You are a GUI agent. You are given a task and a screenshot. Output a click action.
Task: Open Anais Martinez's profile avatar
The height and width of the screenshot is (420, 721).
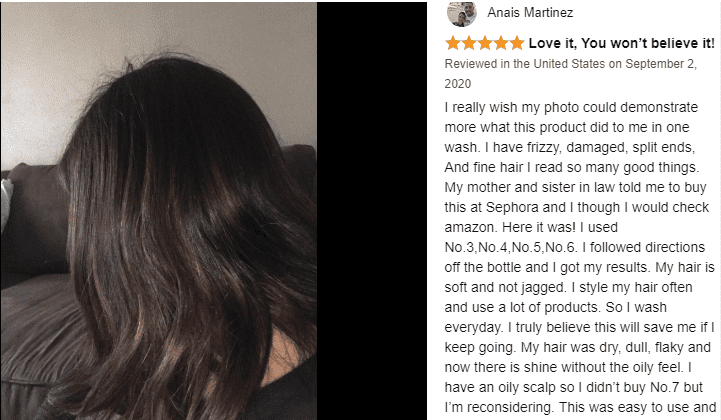(462, 13)
